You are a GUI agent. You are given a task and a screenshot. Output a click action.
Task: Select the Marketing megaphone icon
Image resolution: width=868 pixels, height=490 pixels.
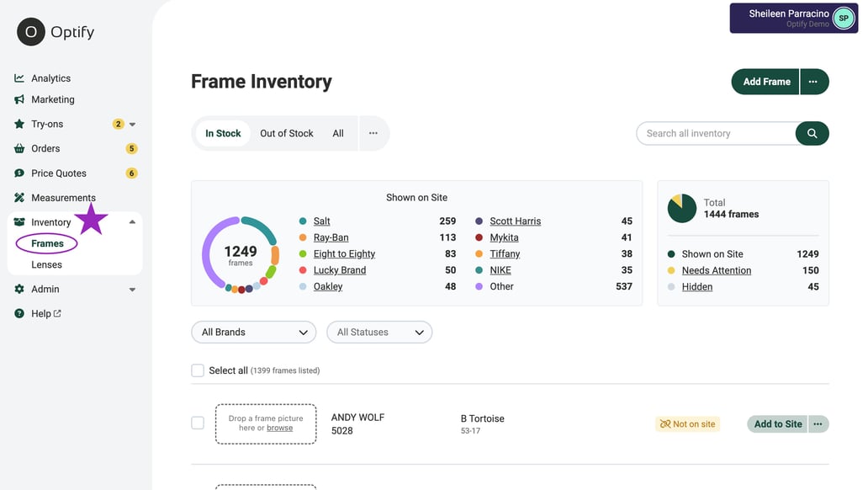19,99
